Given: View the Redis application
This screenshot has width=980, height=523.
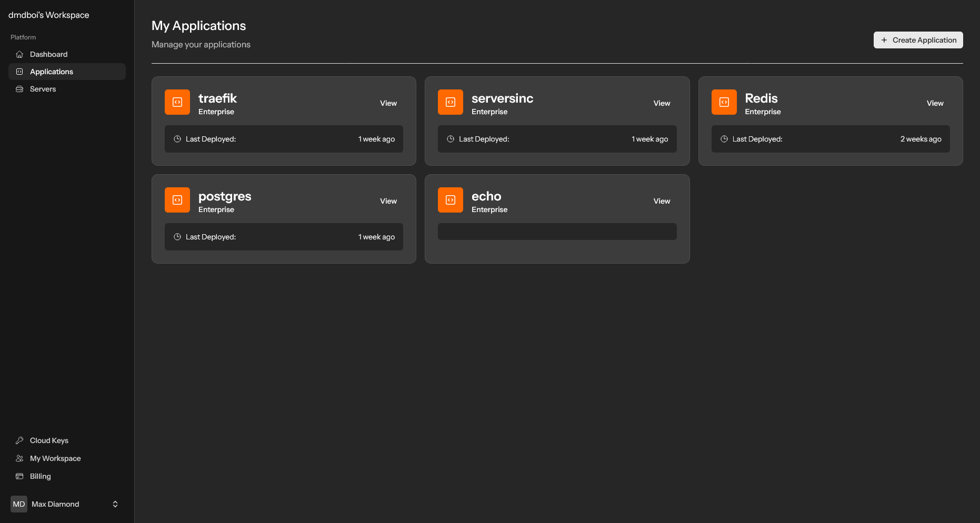Looking at the screenshot, I should click(935, 103).
